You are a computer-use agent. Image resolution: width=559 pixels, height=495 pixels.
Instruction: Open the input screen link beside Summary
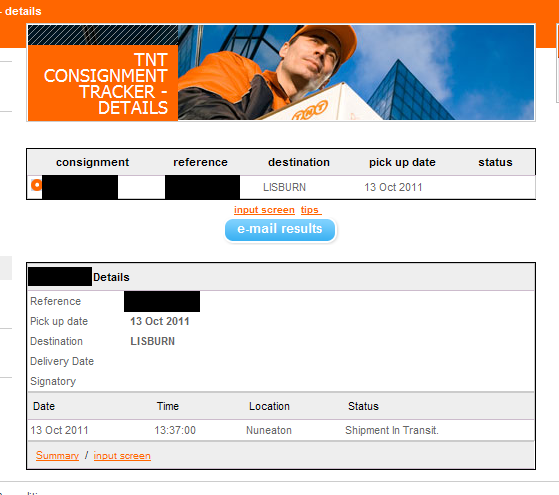pos(122,455)
